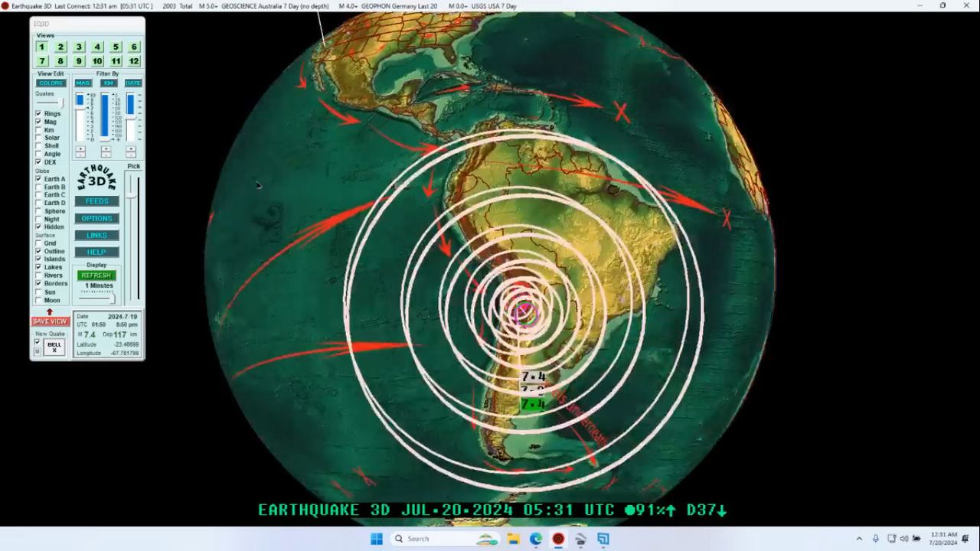
Task: Enable the Night globe checkbox
Action: click(x=38, y=219)
